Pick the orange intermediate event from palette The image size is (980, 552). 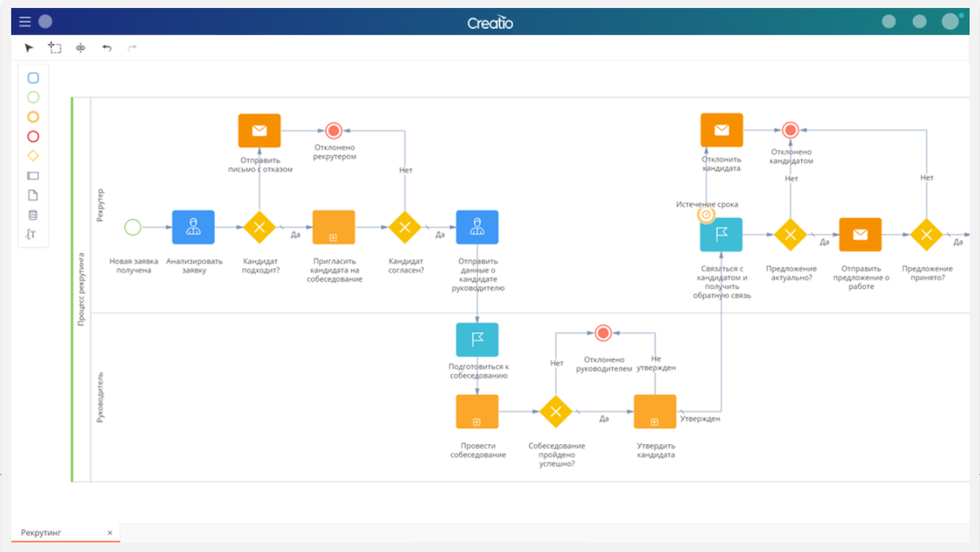(x=33, y=117)
